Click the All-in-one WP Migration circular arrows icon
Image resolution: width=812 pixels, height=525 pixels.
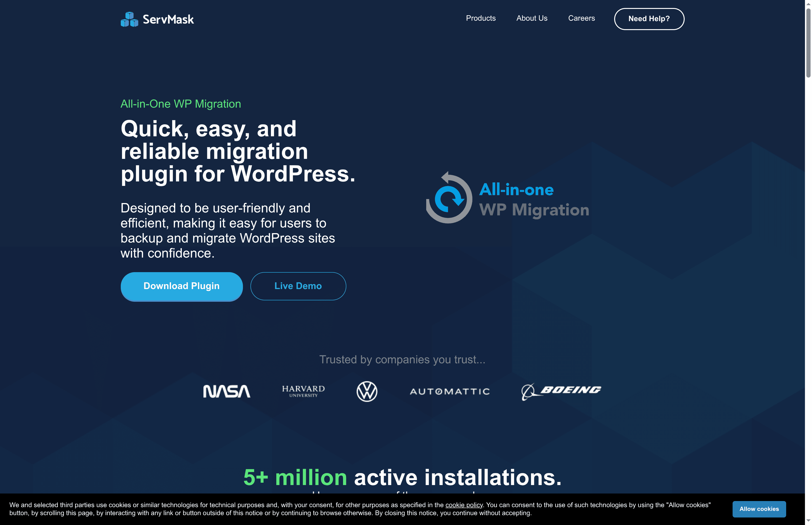click(x=449, y=198)
